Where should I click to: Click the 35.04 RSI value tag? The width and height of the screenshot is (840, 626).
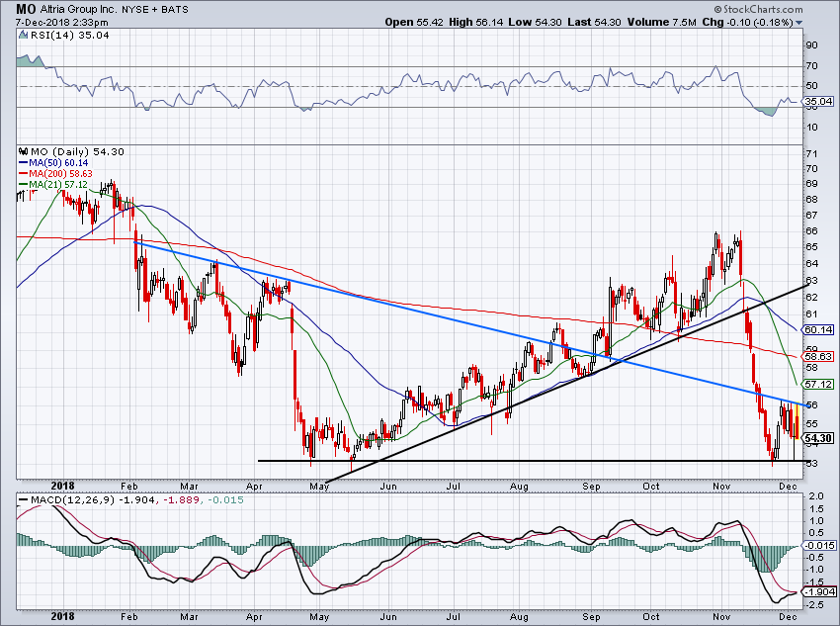pos(817,101)
